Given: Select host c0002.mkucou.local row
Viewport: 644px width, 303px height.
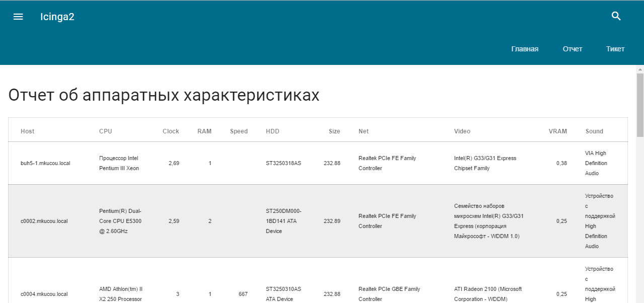Looking at the screenshot, I should coord(44,221).
